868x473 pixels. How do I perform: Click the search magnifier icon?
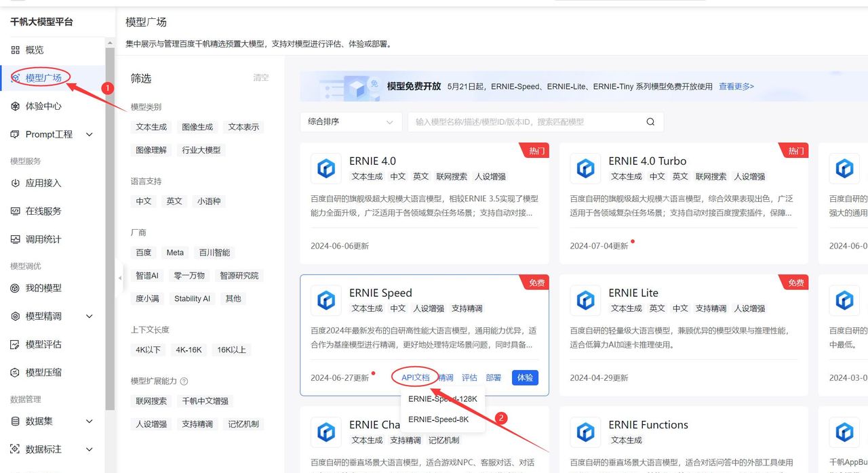(650, 122)
